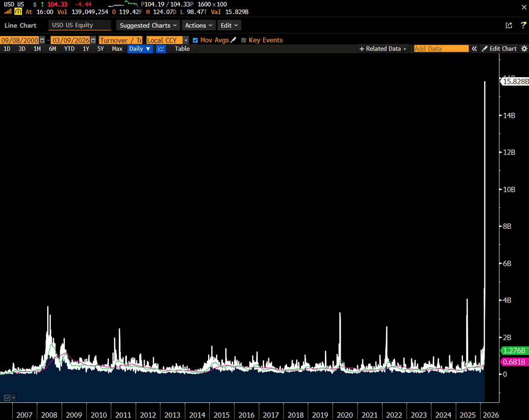Screen dimensions: 529x420
Task: Open the Related Data dropdown
Action: [382, 48]
